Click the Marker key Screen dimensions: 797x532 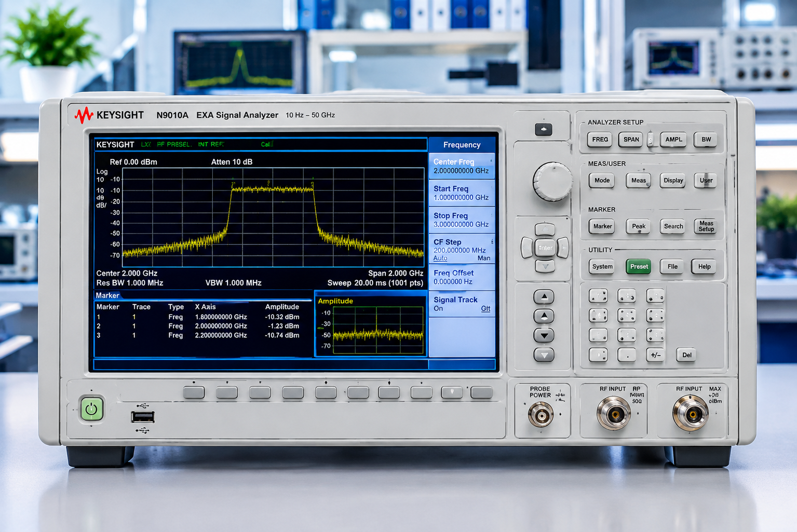602,226
